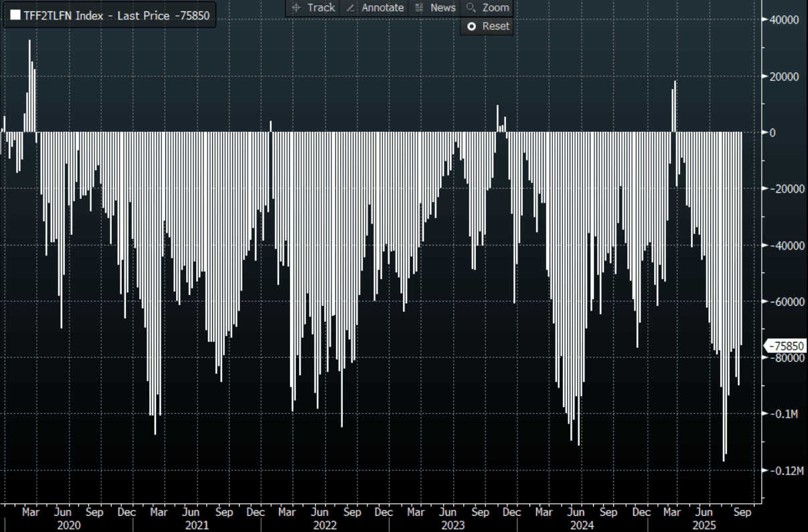Click the white legend color swatch
The height and width of the screenshot is (532, 808).
(x=15, y=15)
